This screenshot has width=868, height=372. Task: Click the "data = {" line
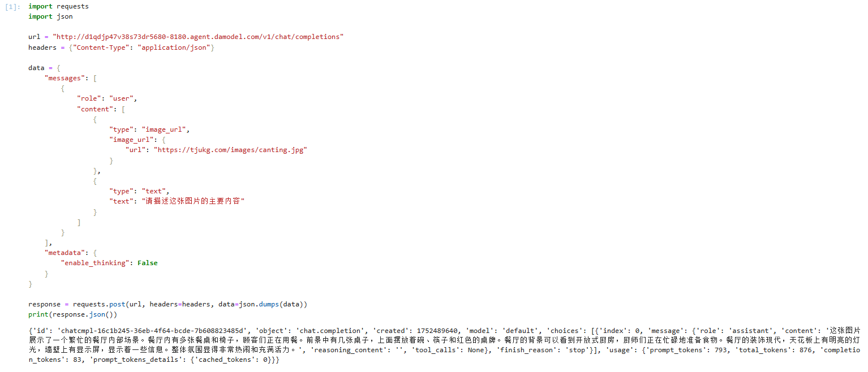[x=44, y=68]
